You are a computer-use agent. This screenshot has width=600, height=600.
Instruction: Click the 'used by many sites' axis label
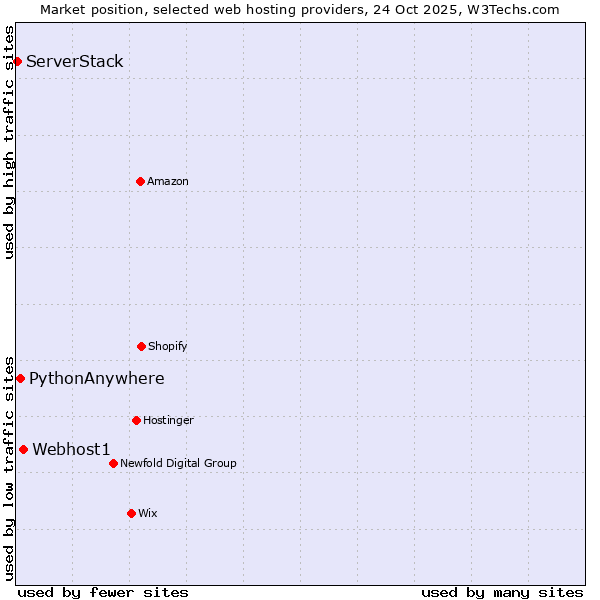(x=502, y=592)
